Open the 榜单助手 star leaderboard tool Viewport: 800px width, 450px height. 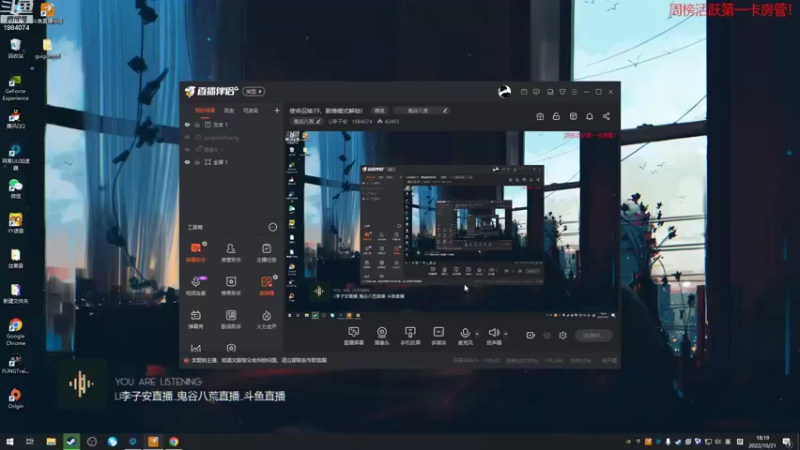tap(231, 286)
